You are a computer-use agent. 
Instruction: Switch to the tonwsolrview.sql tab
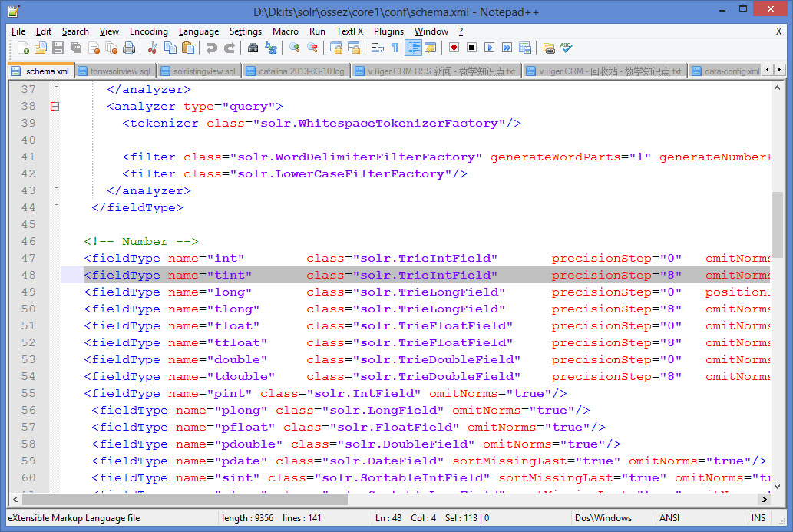click(116, 71)
